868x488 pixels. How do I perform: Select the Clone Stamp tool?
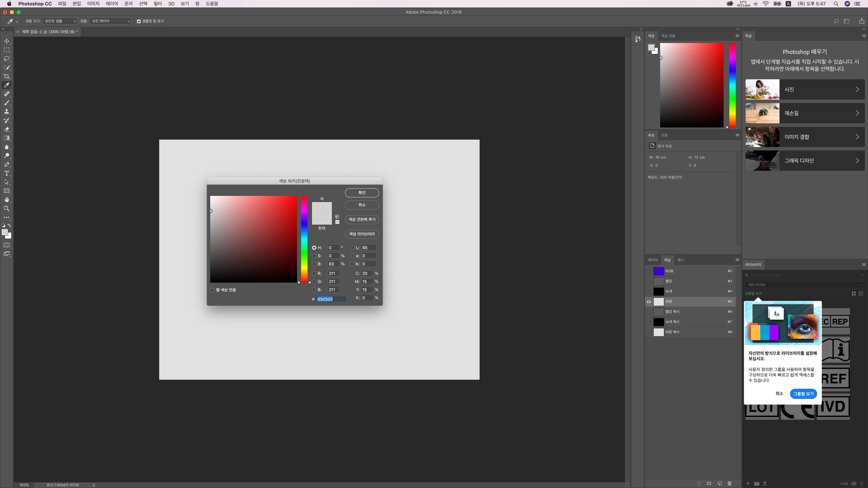coord(6,111)
